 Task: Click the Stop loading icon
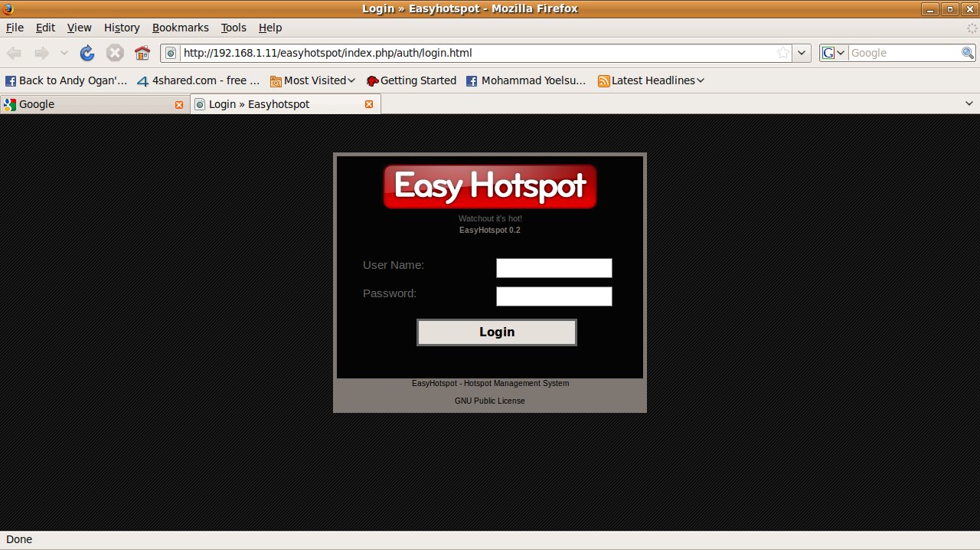pyautogui.click(x=115, y=53)
